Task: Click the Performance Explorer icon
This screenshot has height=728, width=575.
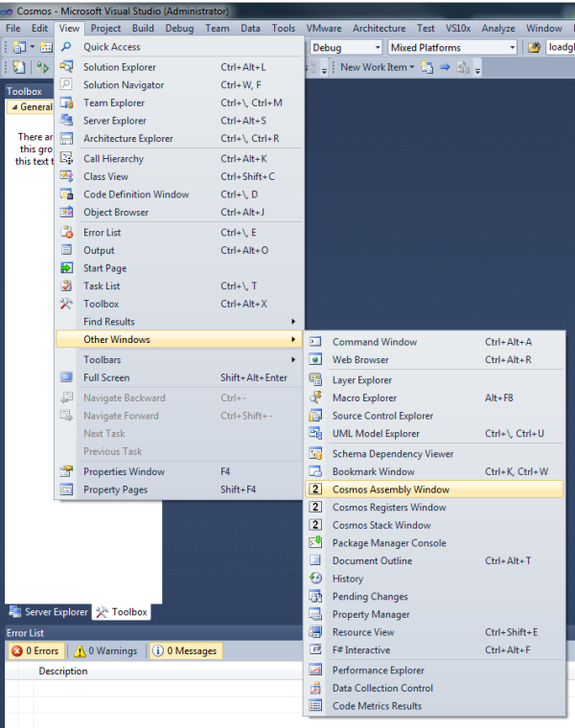Action: point(315,670)
